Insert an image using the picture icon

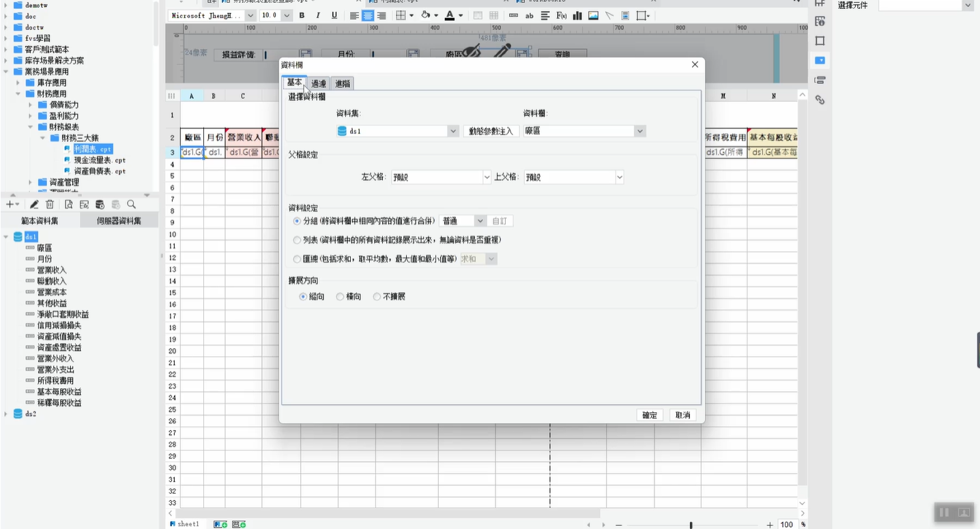(x=593, y=15)
